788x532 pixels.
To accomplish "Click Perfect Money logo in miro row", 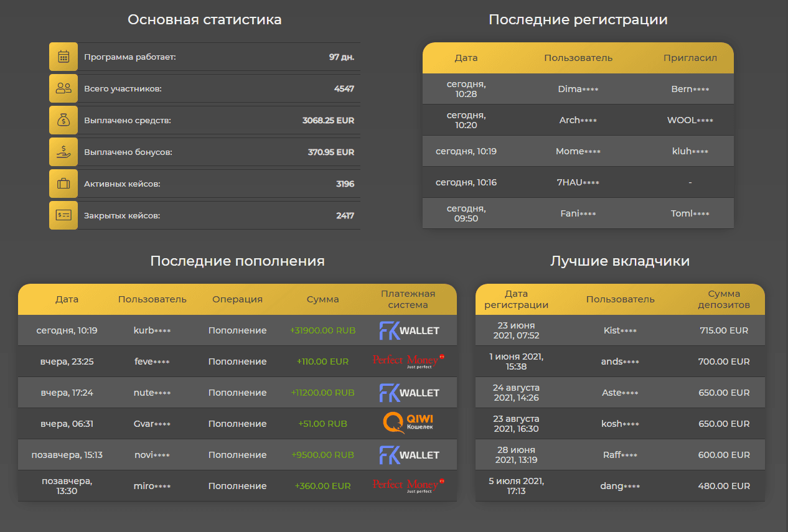I will point(408,486).
